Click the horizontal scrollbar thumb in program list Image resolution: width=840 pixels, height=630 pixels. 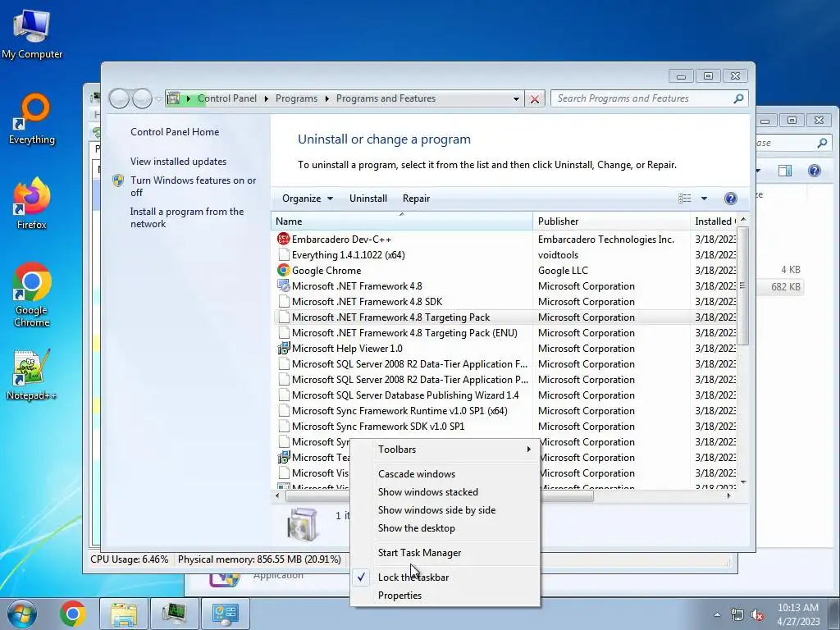[440, 495]
